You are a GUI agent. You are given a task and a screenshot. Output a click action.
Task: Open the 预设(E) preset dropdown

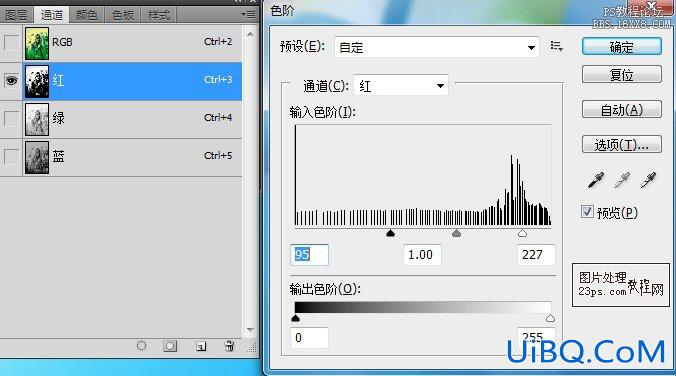pos(437,47)
